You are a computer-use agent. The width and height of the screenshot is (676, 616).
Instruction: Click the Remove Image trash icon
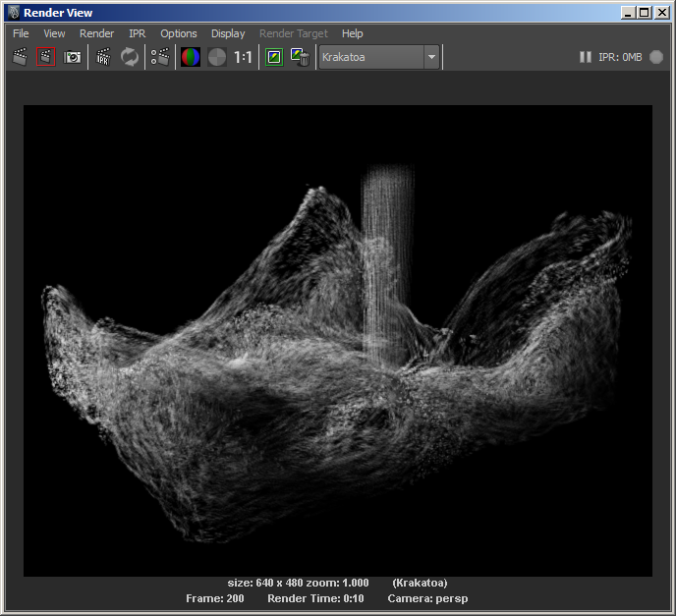(x=300, y=57)
